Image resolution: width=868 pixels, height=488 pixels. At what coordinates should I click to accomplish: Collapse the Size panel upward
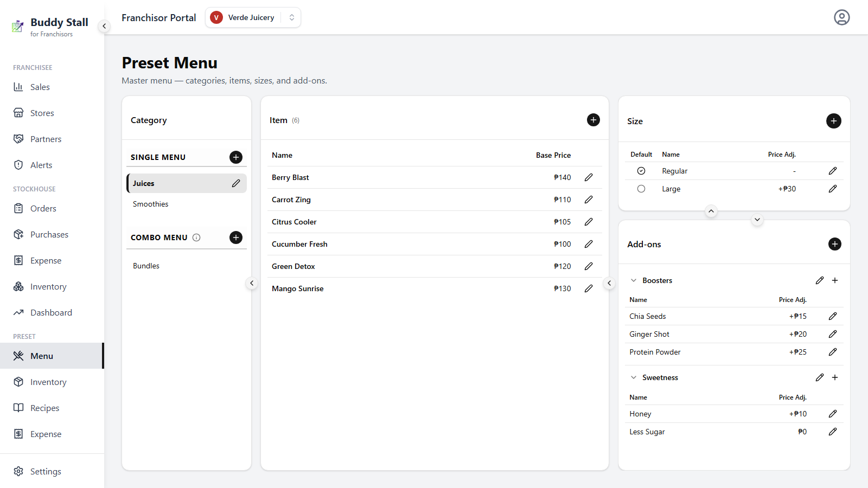711,211
